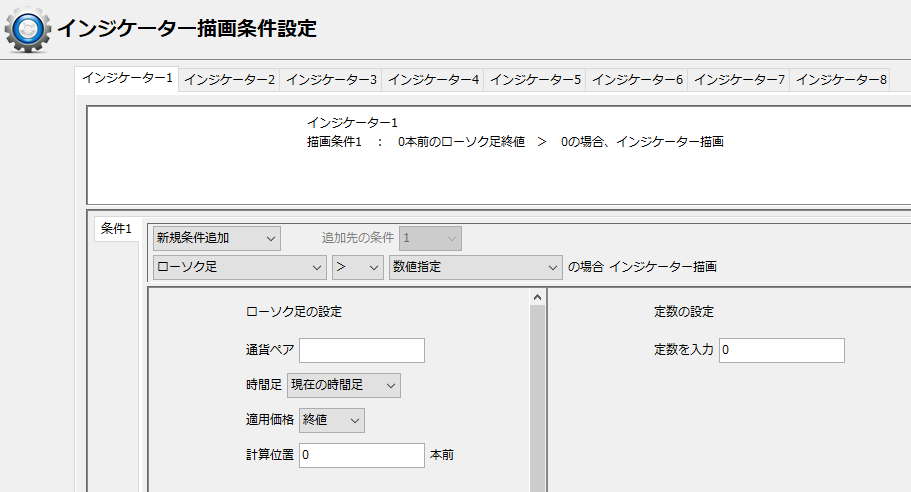
Task: Open the インジケーター3 tab
Action: [x=331, y=79]
